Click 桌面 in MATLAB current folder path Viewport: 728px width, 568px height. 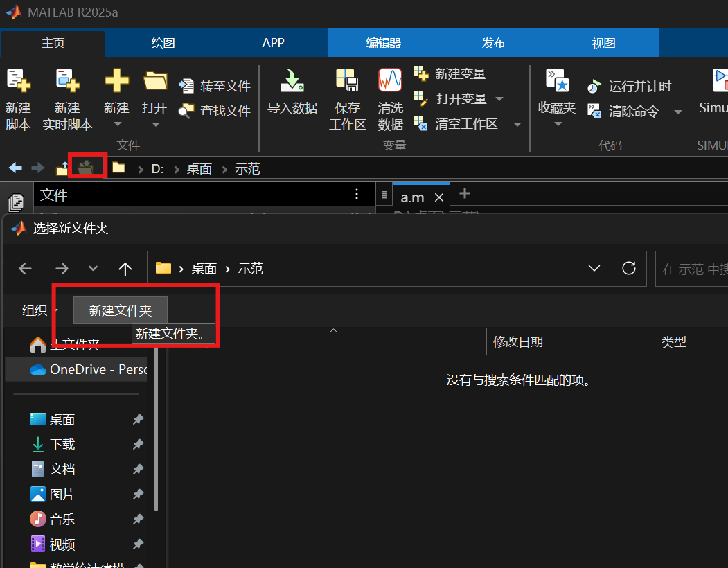coord(199,168)
